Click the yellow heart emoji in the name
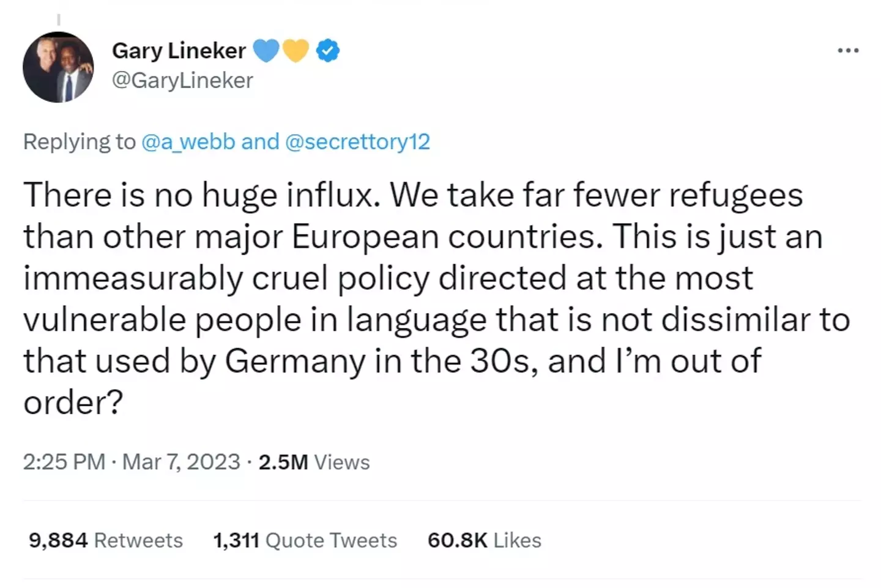This screenshot has height=588, width=881. tap(296, 50)
